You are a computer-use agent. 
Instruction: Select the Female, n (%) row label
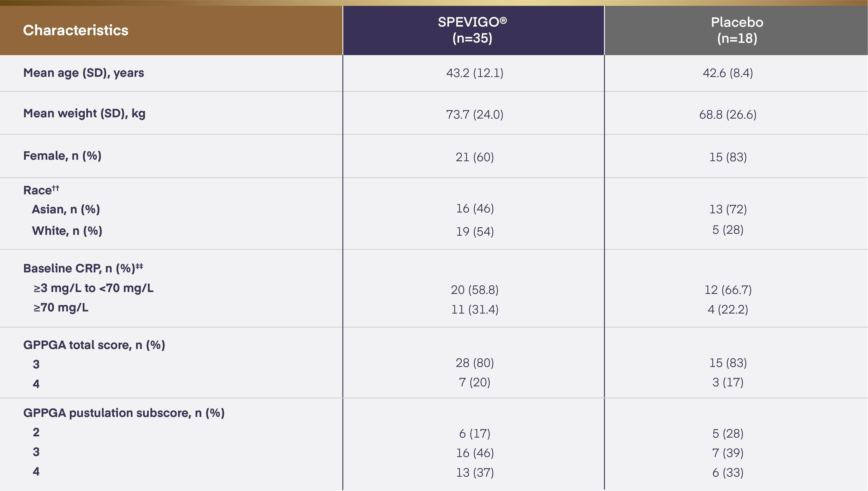click(x=62, y=156)
